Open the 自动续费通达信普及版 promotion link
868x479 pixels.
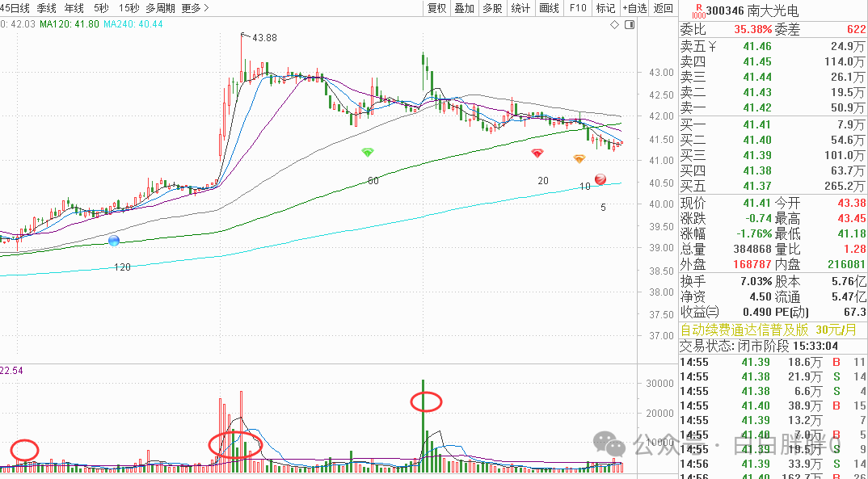[x=769, y=330]
